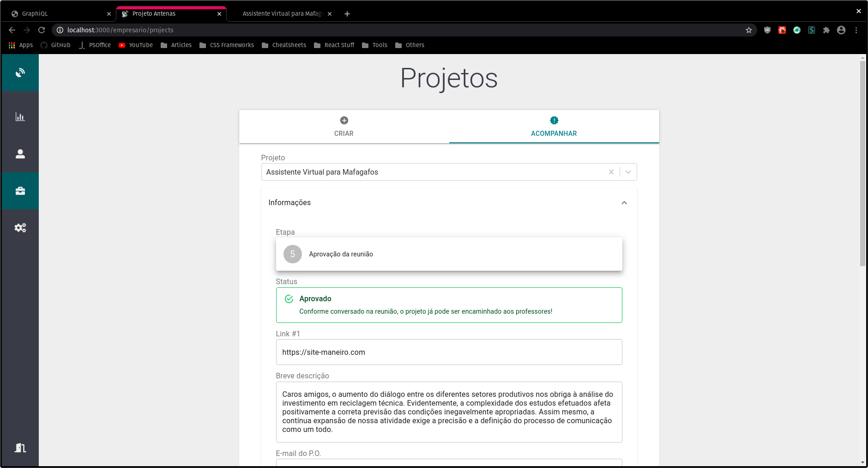868x468 pixels.
Task: Go back in browser history
Action: pos(12,30)
